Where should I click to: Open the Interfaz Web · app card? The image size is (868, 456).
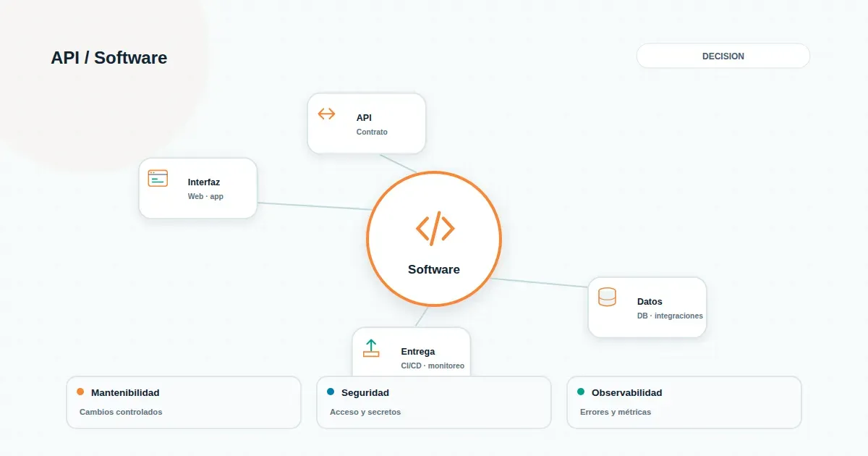198,188
